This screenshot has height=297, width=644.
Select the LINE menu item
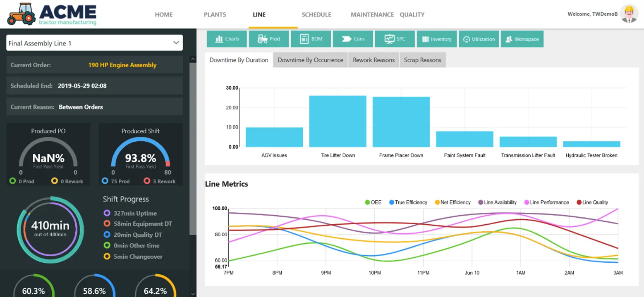point(259,14)
